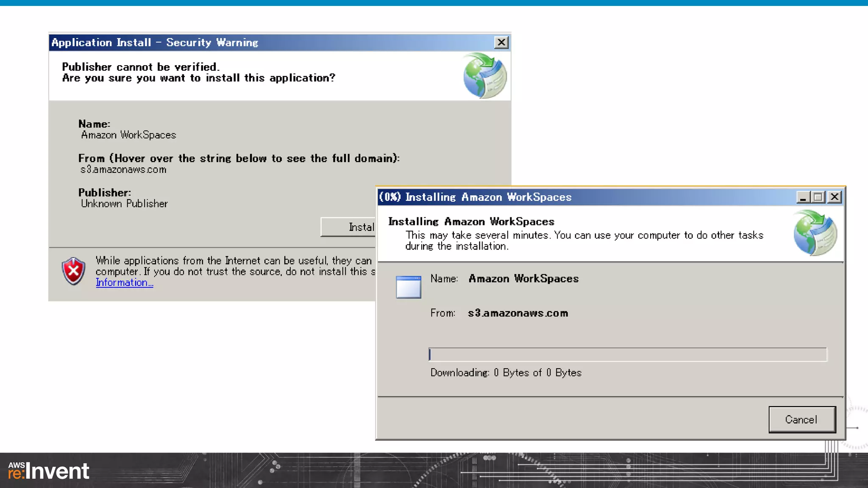The image size is (868, 488).
Task: Click the red shield warning icon
Action: [x=73, y=271]
